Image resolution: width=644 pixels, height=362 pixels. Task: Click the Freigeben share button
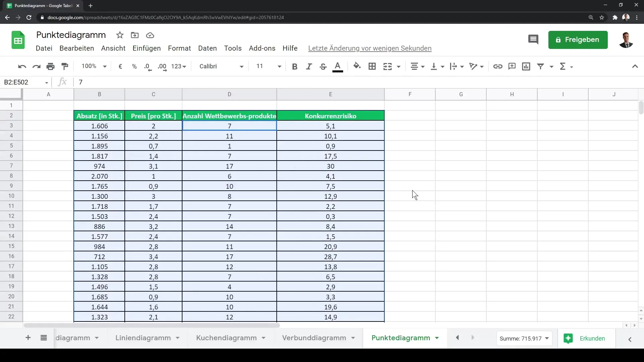[x=578, y=40]
